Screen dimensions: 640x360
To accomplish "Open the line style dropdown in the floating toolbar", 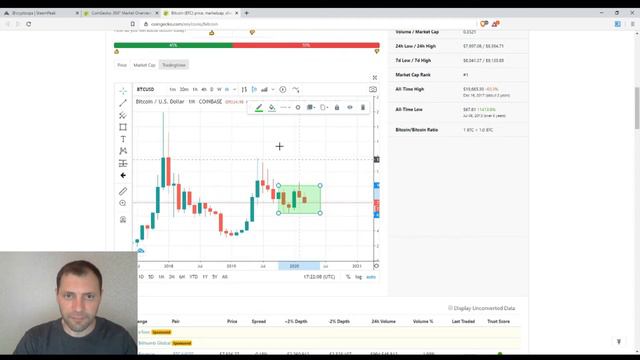I will tap(285, 107).
